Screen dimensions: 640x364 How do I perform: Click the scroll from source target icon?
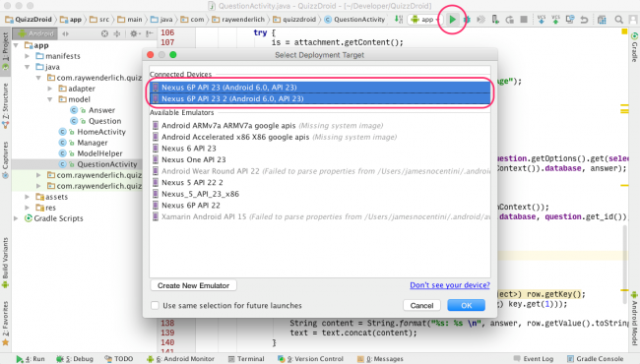[x=104, y=33]
